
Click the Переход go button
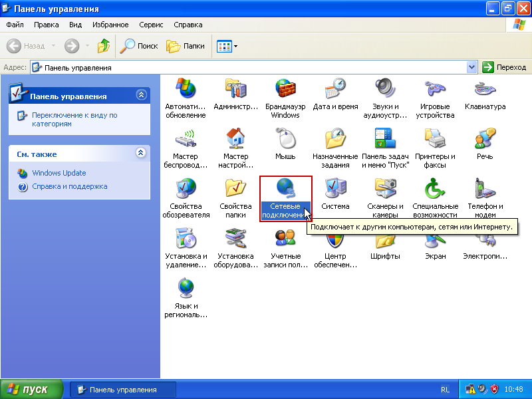[504, 68]
